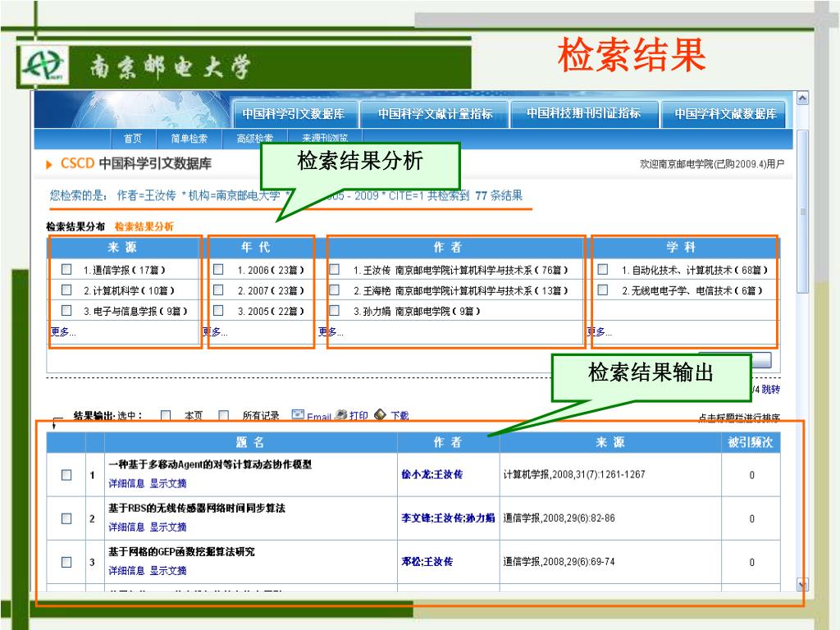Image resolution: width=840 pixels, height=630 pixels.
Task: Select result row 3 checkbox
Action: pos(66,562)
